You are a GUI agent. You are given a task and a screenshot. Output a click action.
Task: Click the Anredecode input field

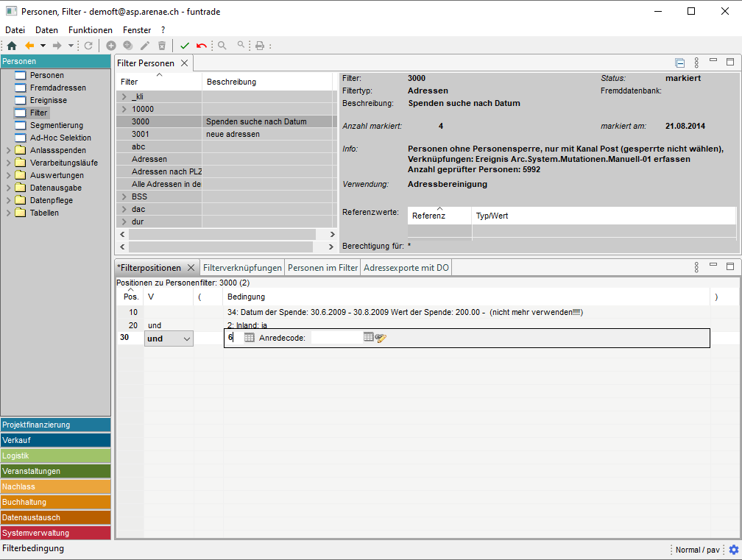(336, 338)
